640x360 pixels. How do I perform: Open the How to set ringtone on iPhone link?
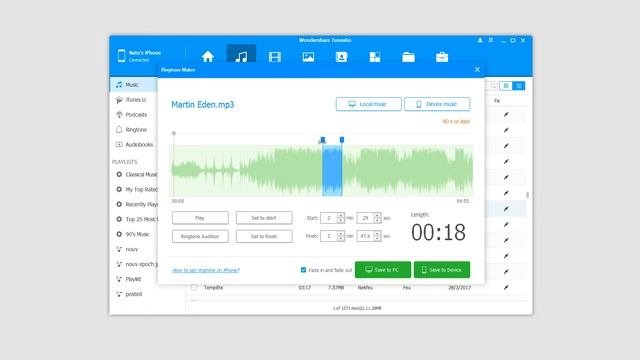click(x=206, y=270)
